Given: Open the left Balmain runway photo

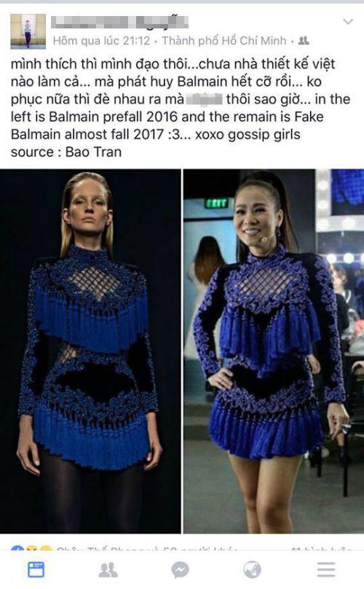Looking at the screenshot, I should (x=90, y=351).
